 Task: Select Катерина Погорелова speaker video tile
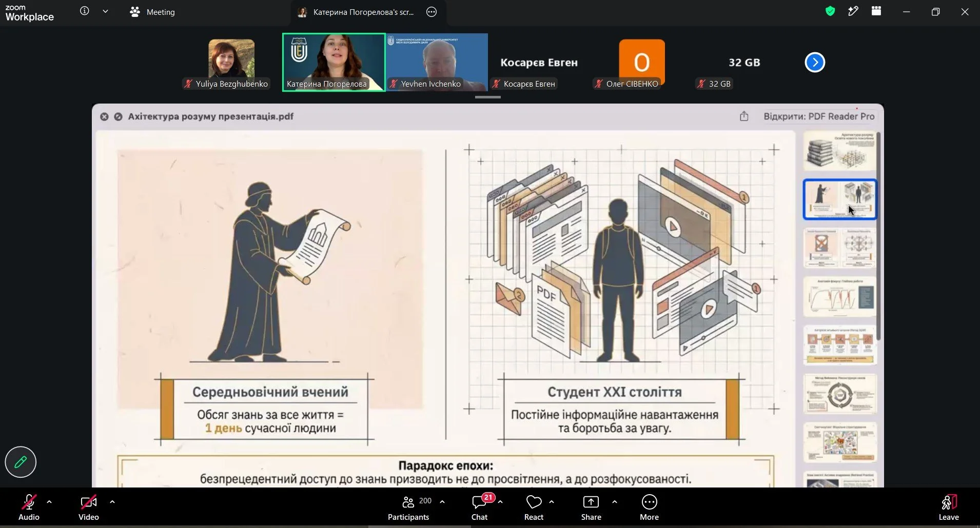(334, 63)
